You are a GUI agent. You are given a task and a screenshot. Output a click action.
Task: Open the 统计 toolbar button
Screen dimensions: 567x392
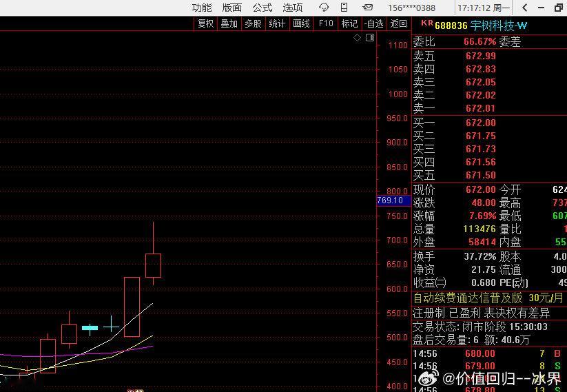(277, 24)
